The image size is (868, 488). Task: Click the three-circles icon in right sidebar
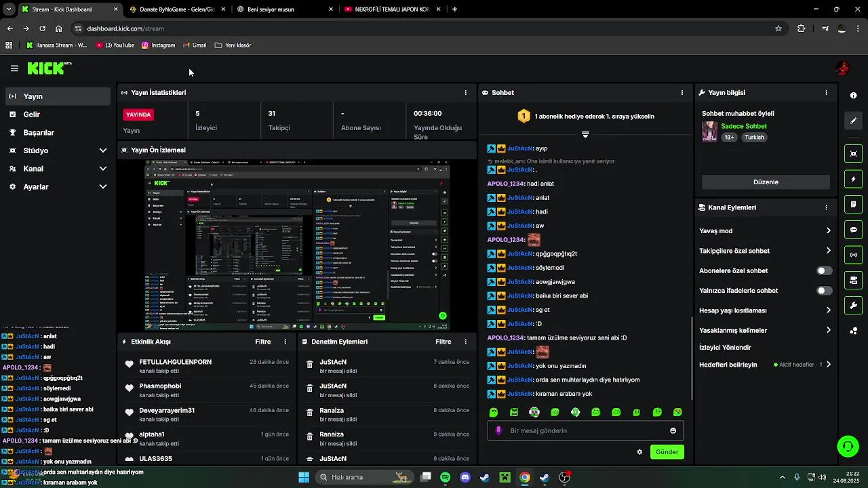point(853,331)
